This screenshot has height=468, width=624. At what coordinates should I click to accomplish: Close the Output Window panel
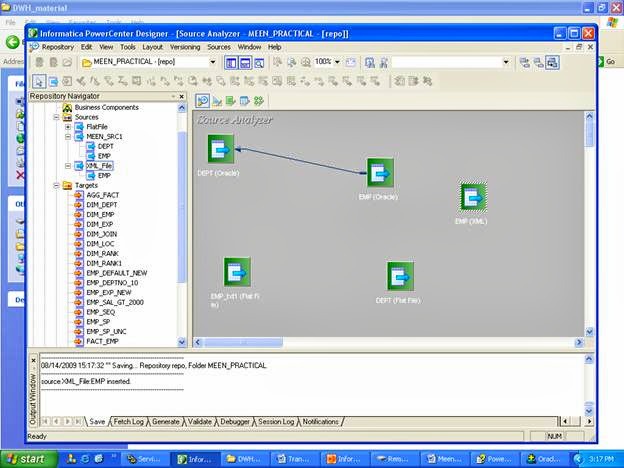click(33, 361)
